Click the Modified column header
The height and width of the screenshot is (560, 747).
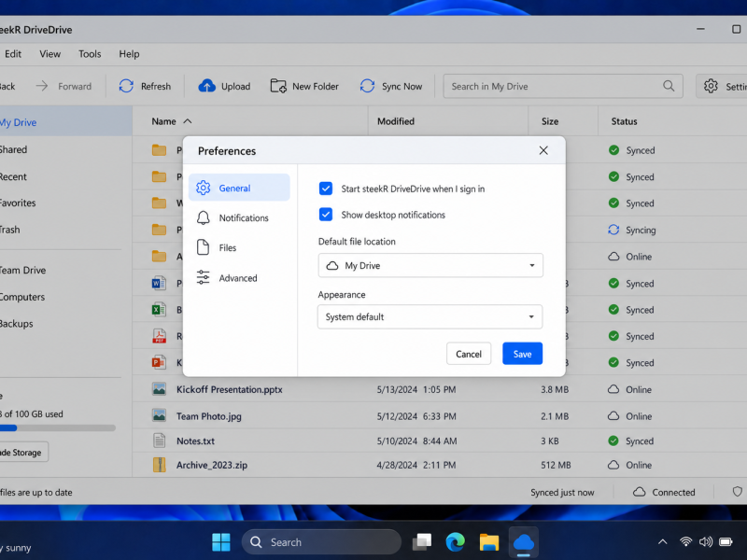click(x=396, y=121)
